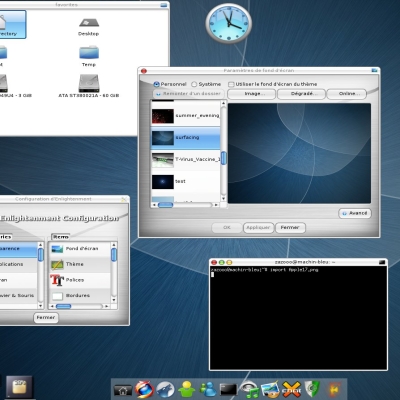Viewport: 400px width, 400px height.
Task: Click the items list vertical scrollbar handle
Action: pos(114,255)
